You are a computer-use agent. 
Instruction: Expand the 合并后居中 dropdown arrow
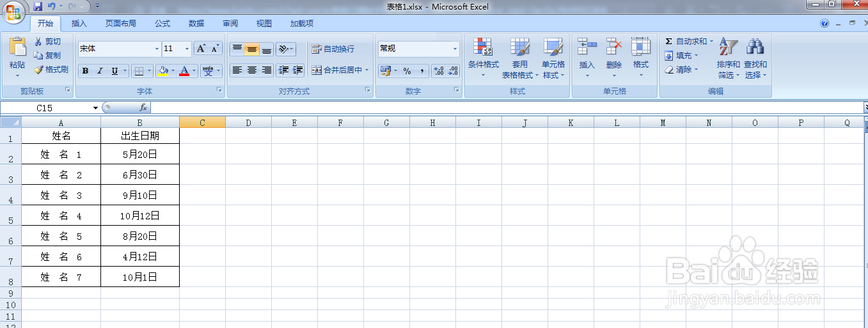pos(367,70)
